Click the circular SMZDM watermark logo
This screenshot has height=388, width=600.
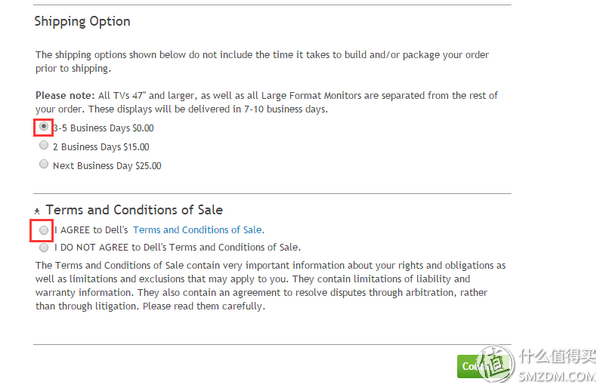click(x=496, y=364)
